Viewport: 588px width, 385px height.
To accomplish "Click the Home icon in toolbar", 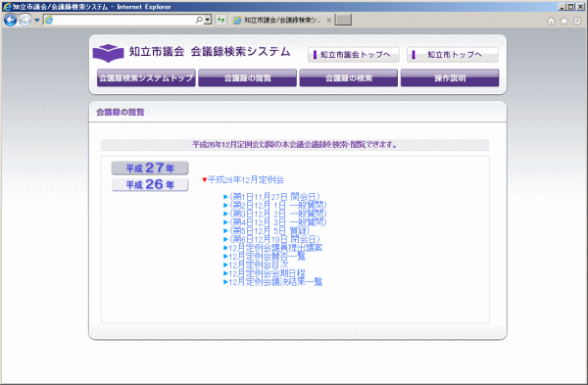I will click(551, 21).
